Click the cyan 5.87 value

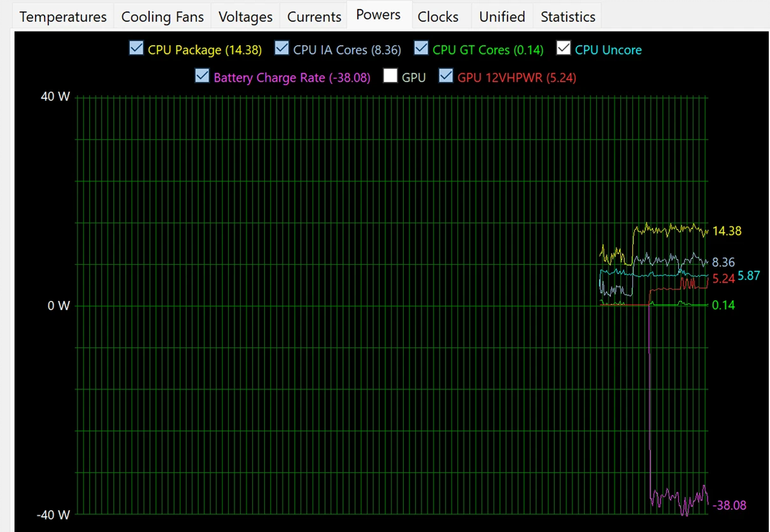coord(749,276)
